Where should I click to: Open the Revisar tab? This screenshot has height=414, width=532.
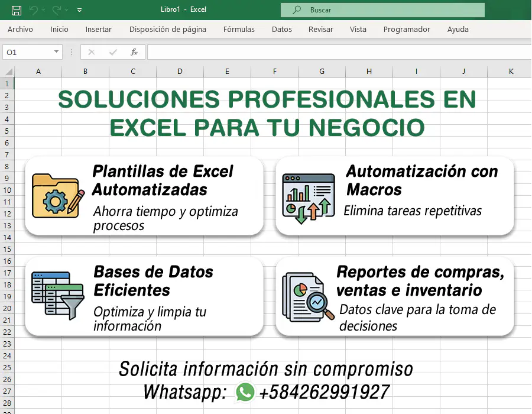320,29
